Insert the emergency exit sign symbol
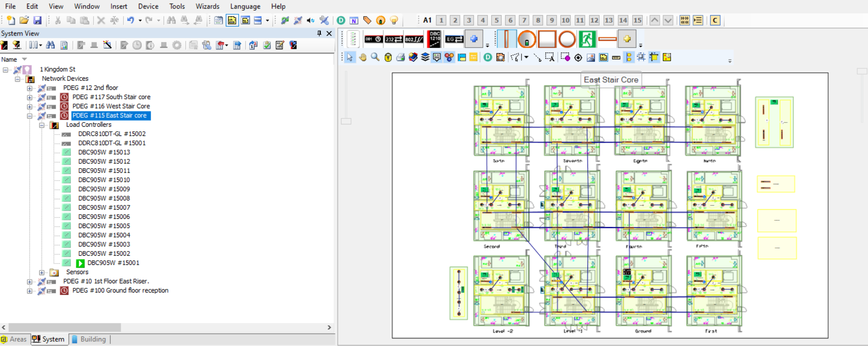 click(x=587, y=39)
